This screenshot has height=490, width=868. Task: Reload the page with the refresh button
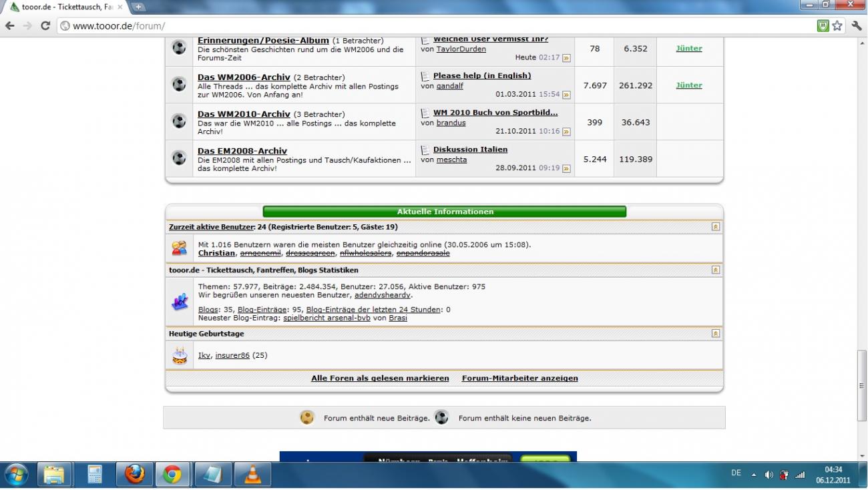pos(45,26)
